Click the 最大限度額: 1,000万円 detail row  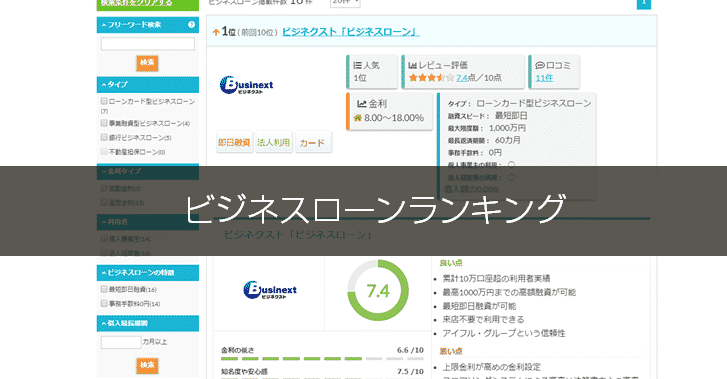pos(486,128)
